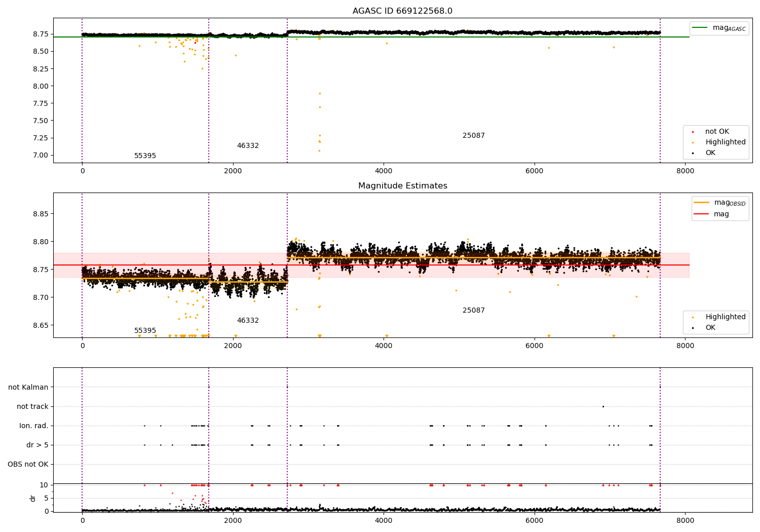Click the isolated 'not track' data point
760x532 pixels.
pos(603,406)
